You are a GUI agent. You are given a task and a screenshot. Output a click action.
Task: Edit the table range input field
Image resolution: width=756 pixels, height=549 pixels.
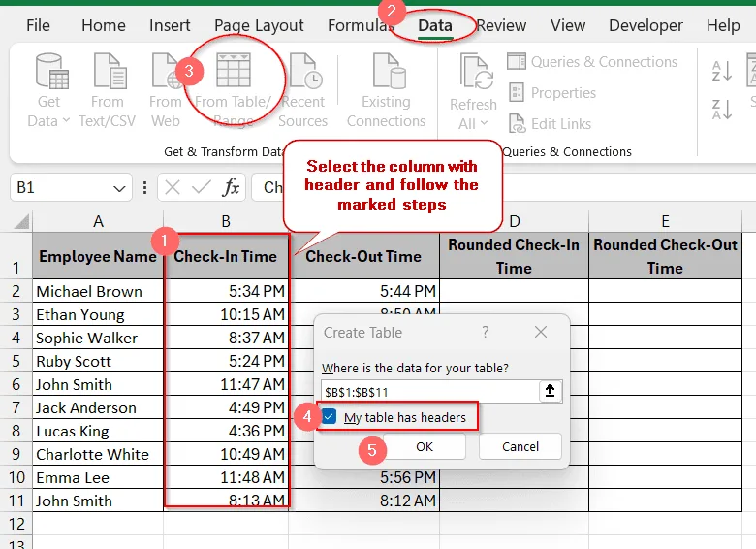[430, 391]
